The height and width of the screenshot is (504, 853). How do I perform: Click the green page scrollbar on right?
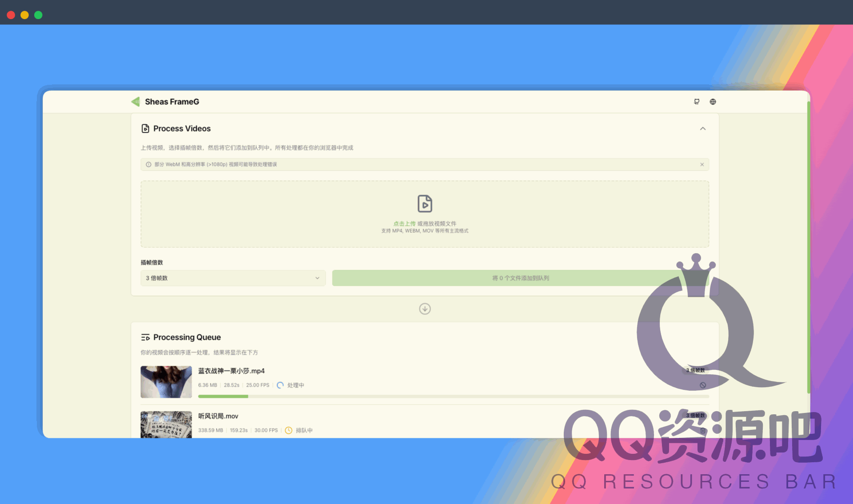click(x=809, y=247)
